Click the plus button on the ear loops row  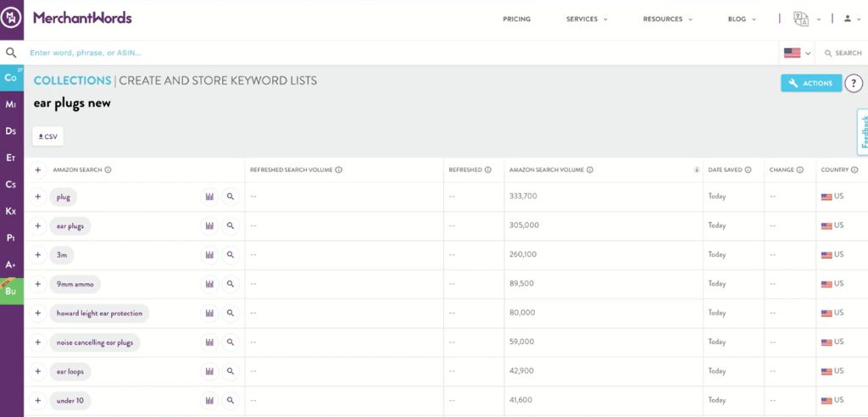pyautogui.click(x=37, y=371)
